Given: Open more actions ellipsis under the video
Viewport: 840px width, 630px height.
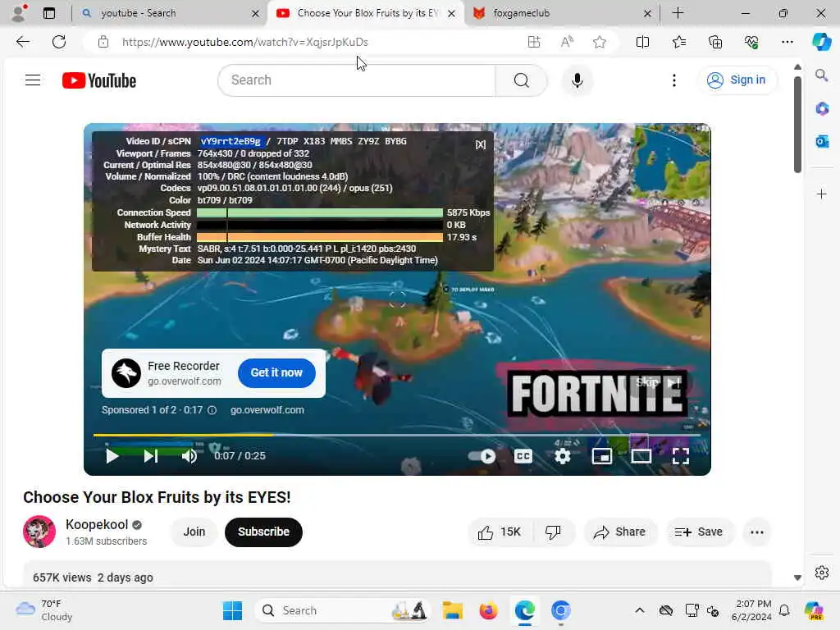Looking at the screenshot, I should 757,532.
